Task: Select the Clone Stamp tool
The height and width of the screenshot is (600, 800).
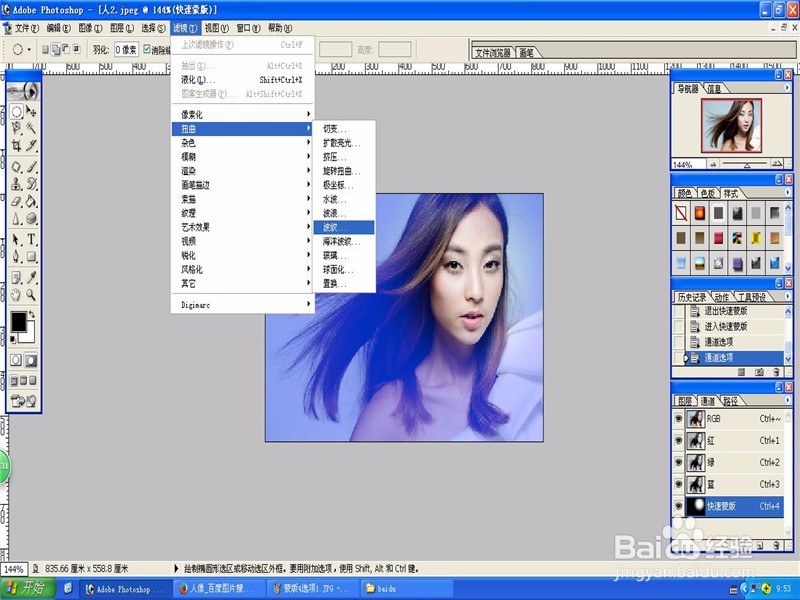Action: click(x=16, y=184)
